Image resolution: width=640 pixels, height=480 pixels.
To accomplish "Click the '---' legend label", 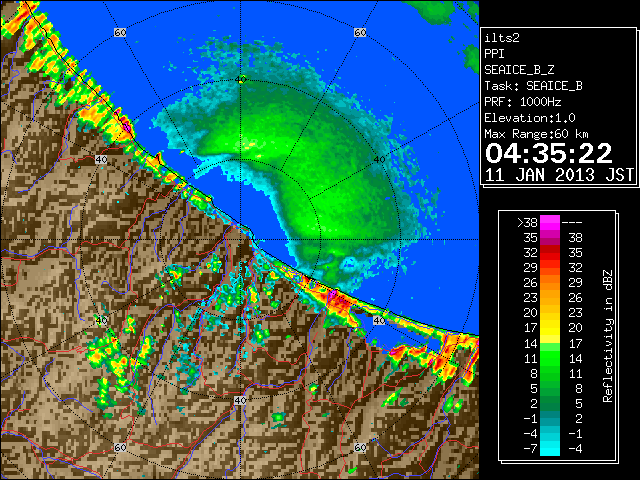I will tap(572, 223).
